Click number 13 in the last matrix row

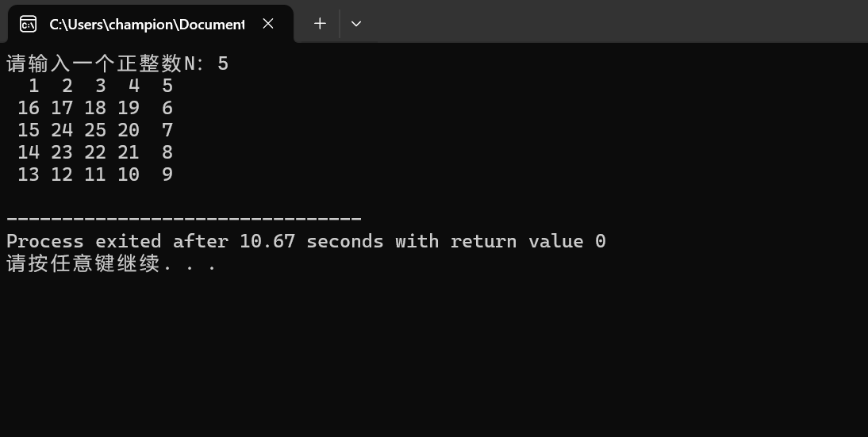click(29, 174)
